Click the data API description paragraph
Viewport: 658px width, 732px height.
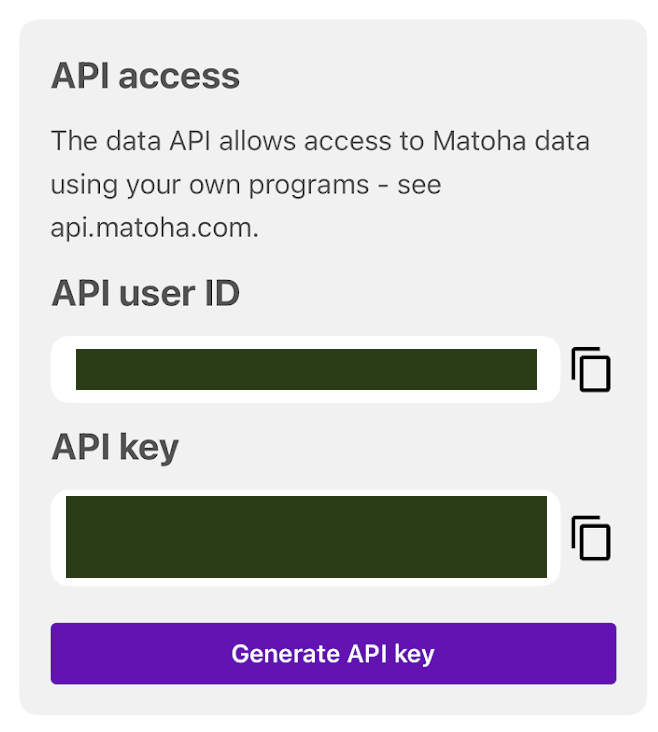tap(320, 183)
